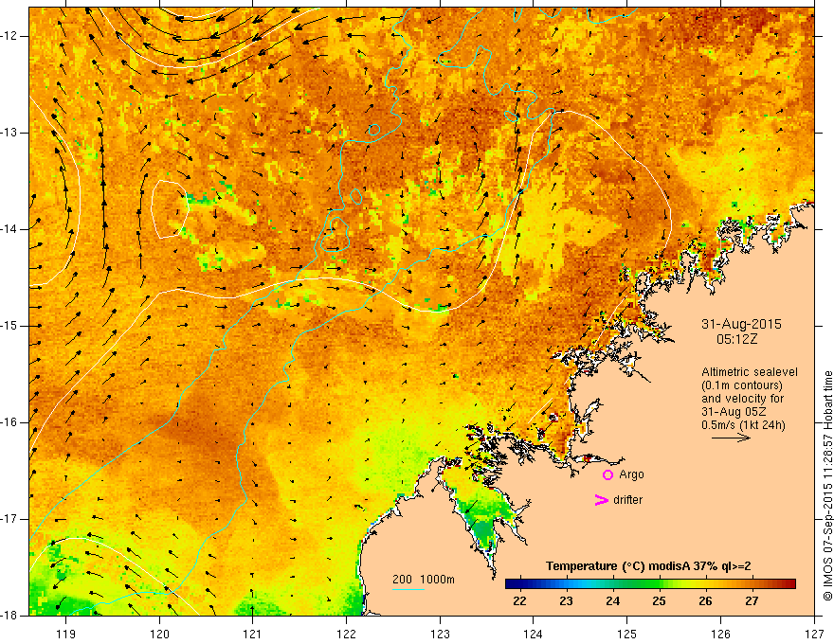Click the latitude axis label '-12'
834x644 pixels.
click(9, 36)
